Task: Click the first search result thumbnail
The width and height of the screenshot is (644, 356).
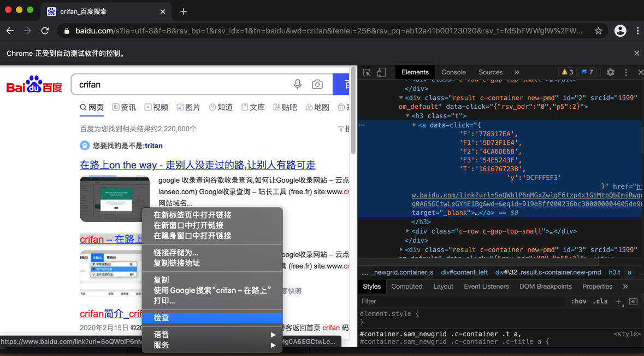Action: point(115,199)
